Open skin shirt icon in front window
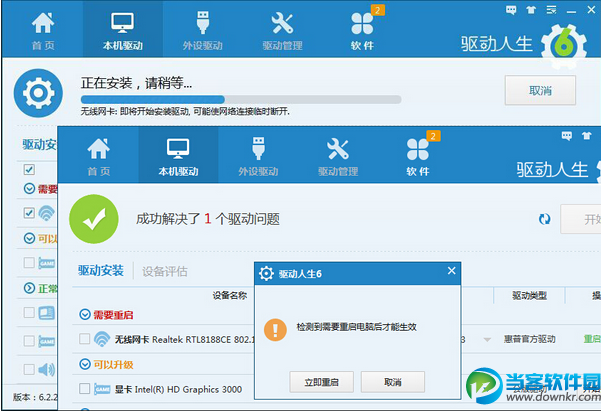602x411 pixels. (587, 135)
